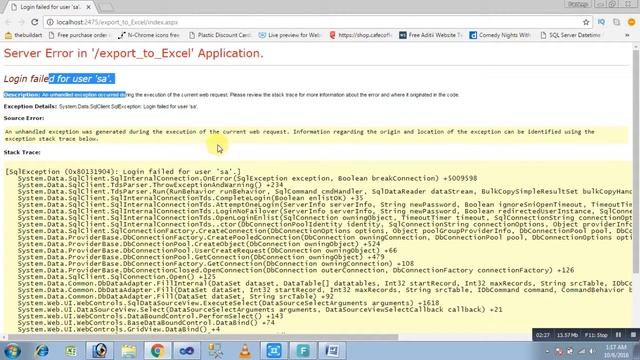This screenshot has width=640, height=360.
Task: Open the 'Plastic Discount Card' bookmark
Action: [x=220, y=35]
